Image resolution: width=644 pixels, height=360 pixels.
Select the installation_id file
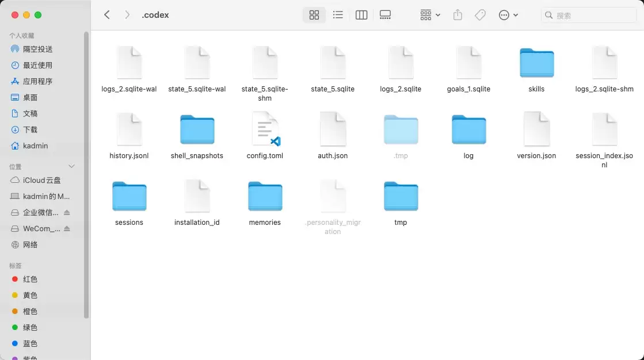197,202
